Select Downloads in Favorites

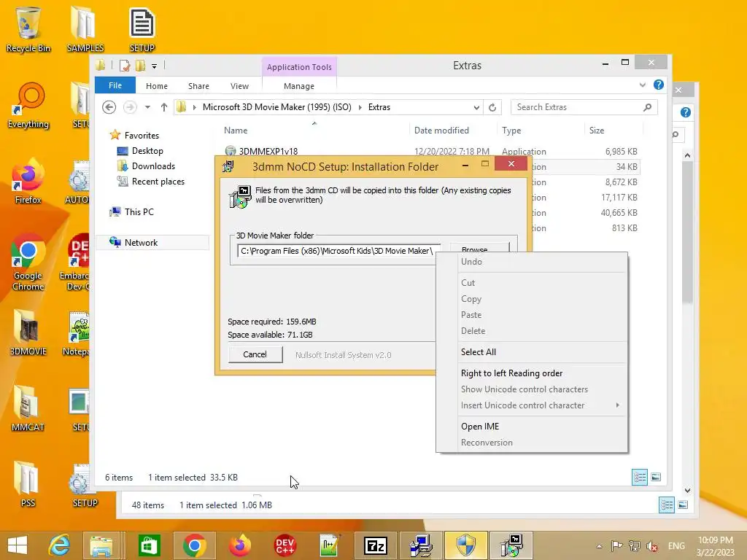click(x=153, y=166)
